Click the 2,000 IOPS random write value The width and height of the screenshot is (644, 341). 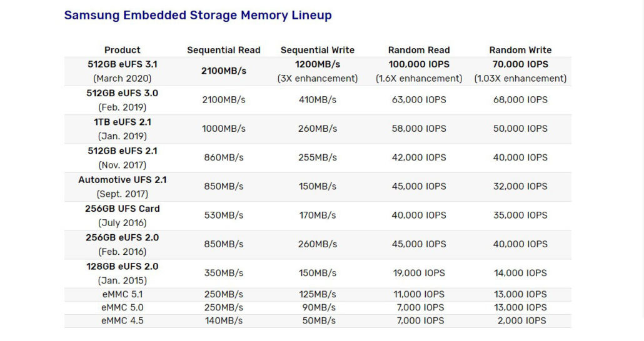click(x=522, y=320)
